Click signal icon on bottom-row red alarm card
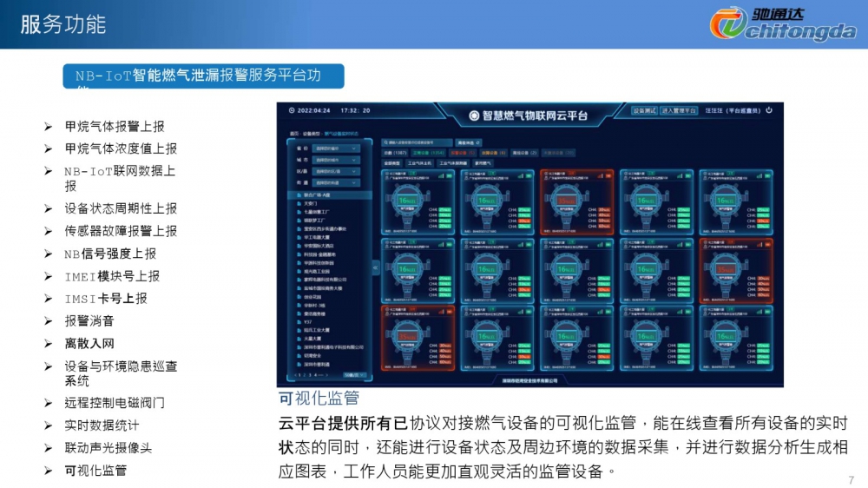Screen dimensions: 868x488 pos(441,312)
